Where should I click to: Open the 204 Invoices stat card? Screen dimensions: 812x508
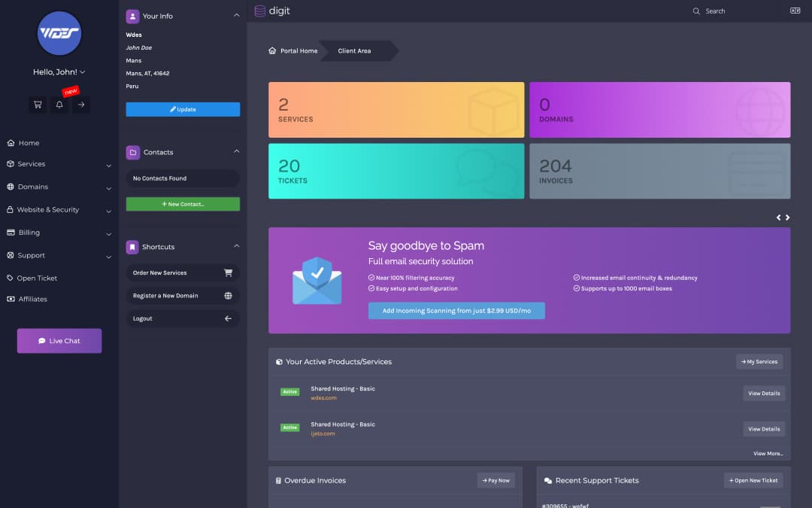[660, 171]
